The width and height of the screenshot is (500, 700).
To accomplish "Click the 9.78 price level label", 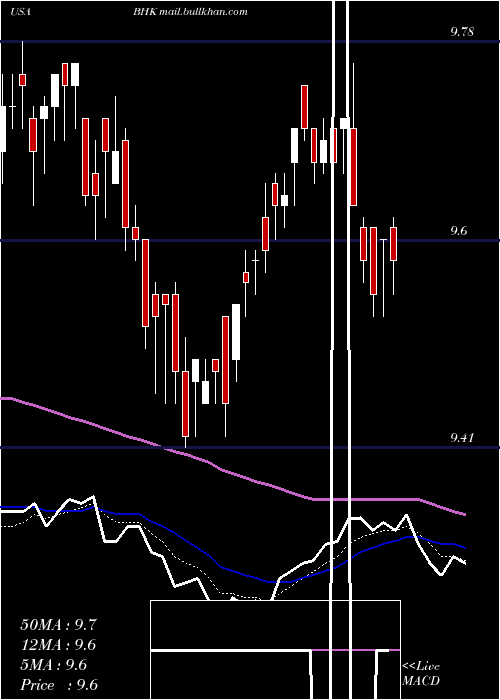I will click(x=462, y=32).
